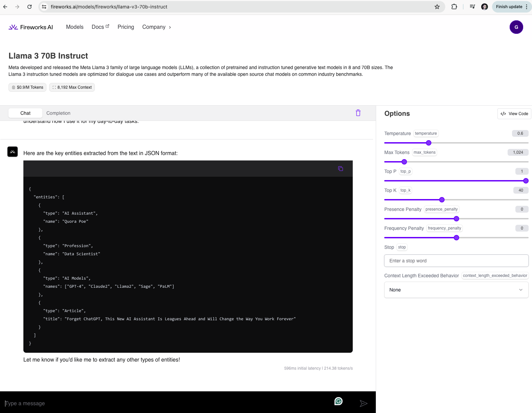Switch to Completion tab
This screenshot has height=413, width=532.
[x=58, y=113]
